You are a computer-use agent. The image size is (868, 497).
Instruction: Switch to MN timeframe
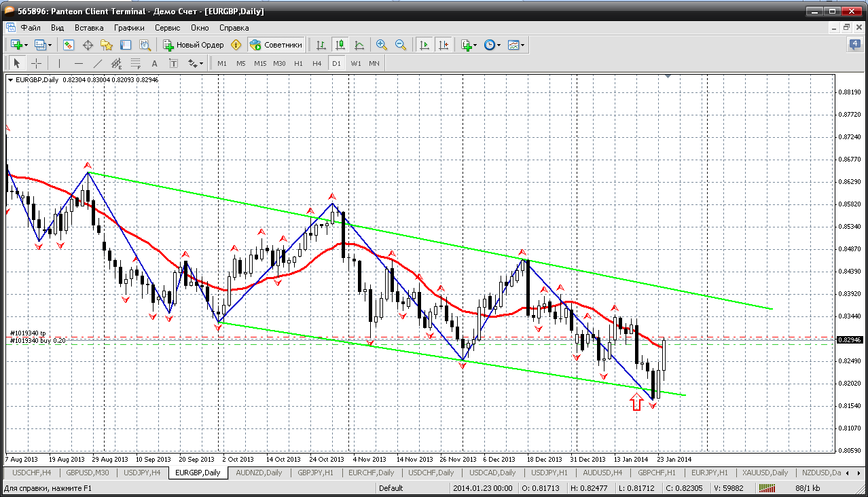coord(374,63)
